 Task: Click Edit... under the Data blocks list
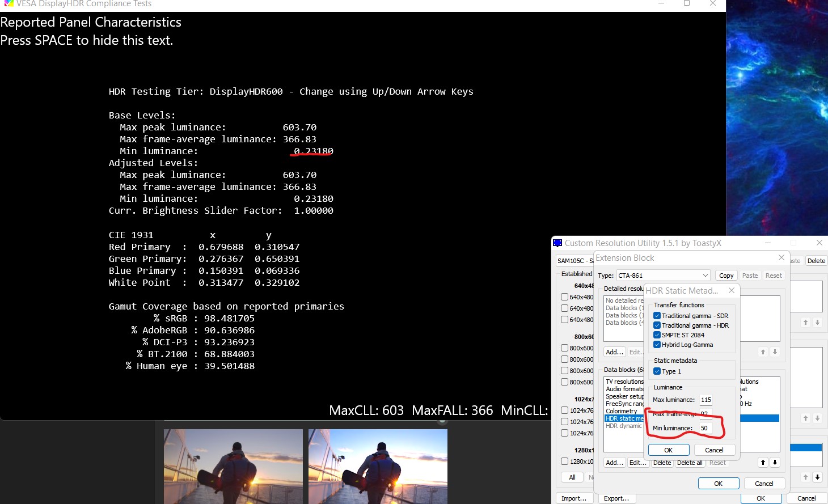637,463
